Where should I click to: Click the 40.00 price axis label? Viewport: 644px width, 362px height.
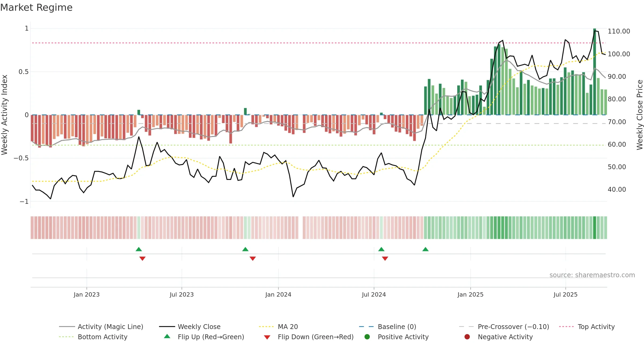click(x=617, y=190)
